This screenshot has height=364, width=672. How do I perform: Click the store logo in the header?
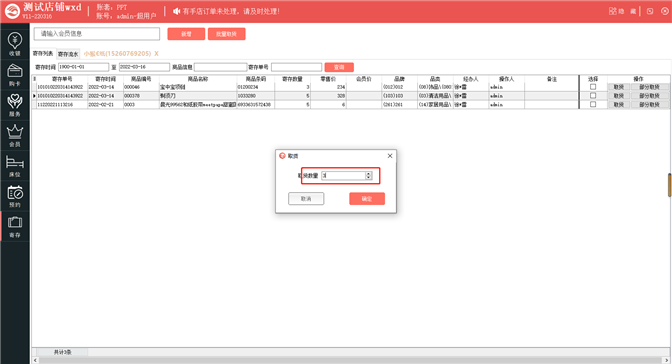click(12, 11)
